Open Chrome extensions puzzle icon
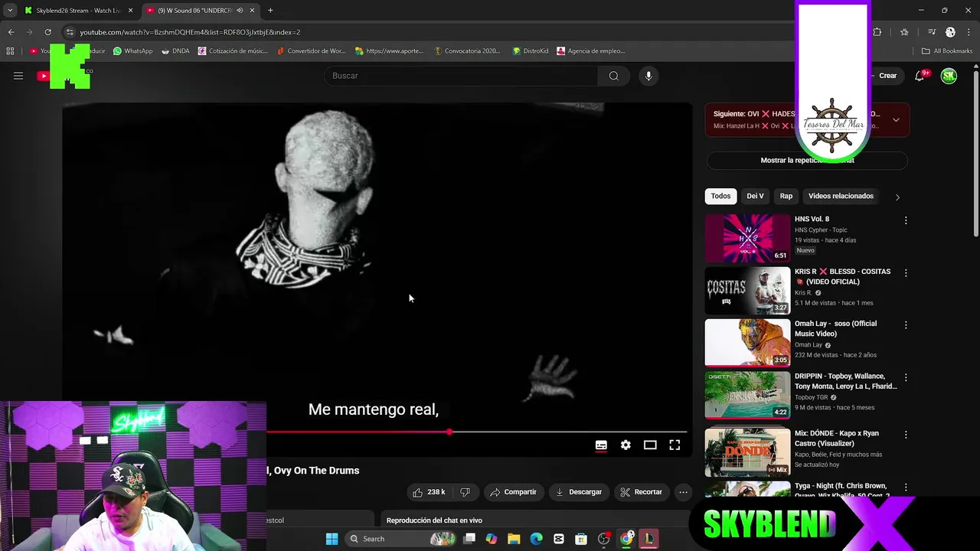Screen dimensions: 980x551 (877, 32)
